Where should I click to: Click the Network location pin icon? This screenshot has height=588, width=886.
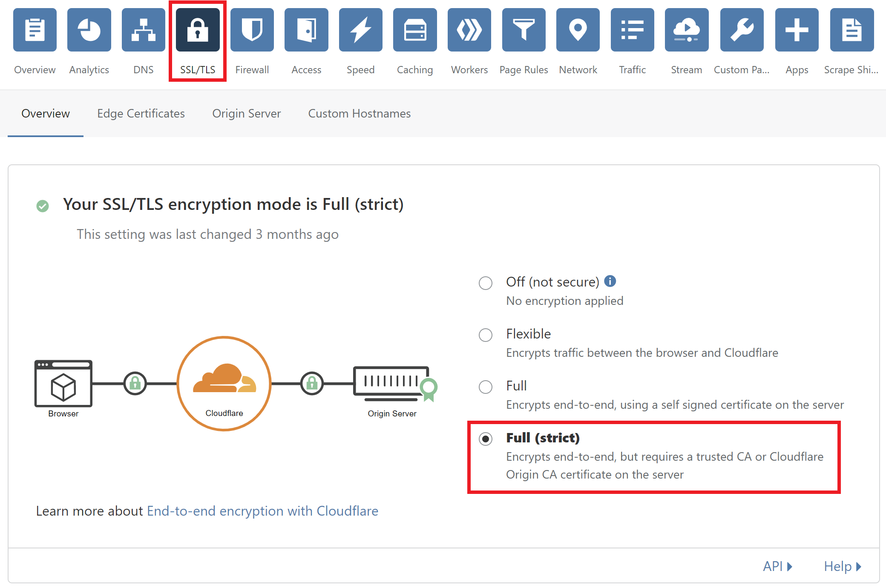click(x=578, y=30)
